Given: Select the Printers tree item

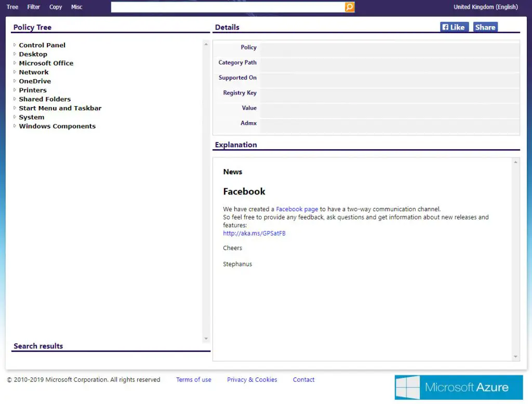Looking at the screenshot, I should (x=33, y=90).
